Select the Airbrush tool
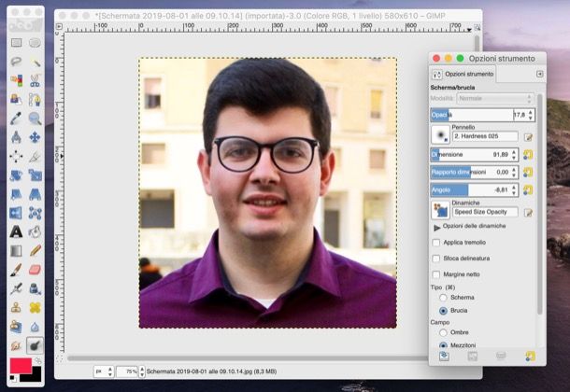 (x=16, y=288)
